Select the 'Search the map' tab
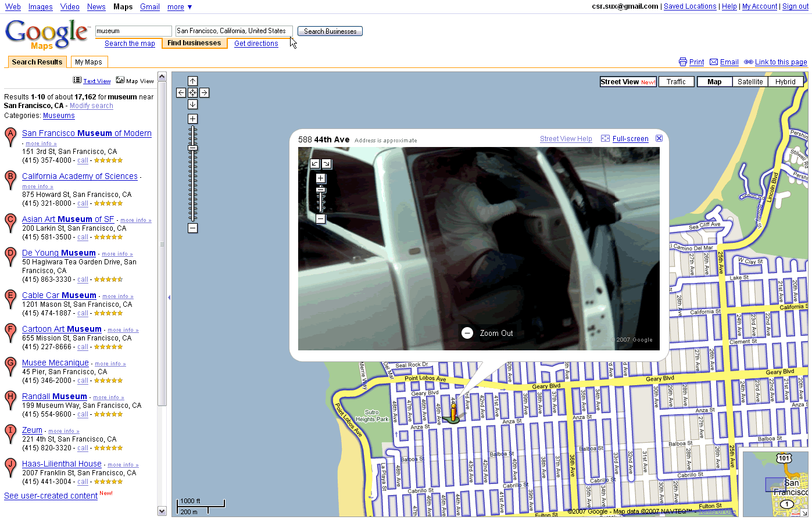812x520 pixels. point(130,44)
